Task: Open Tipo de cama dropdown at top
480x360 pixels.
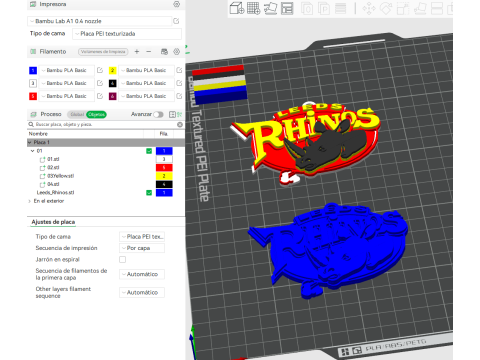Action: click(127, 34)
